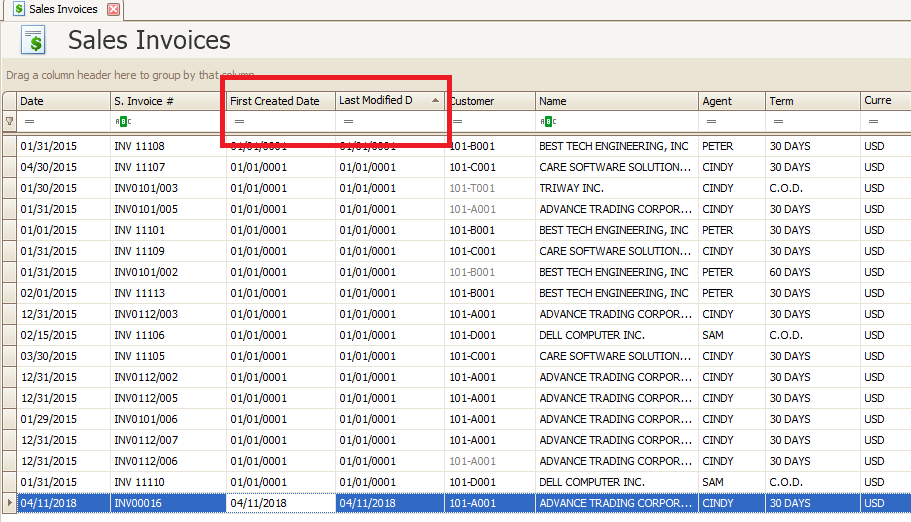Select invoice INV0112/006 cell

click(168, 461)
